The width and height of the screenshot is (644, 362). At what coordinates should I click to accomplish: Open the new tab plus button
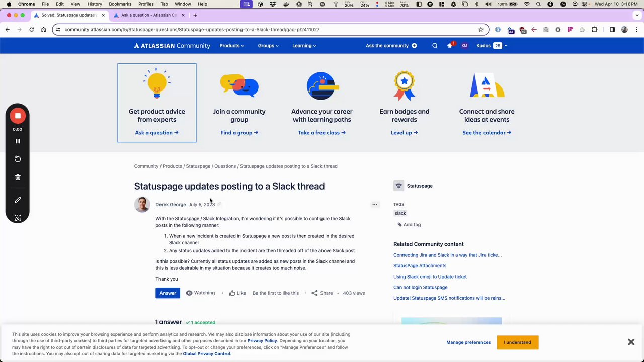pos(195,15)
